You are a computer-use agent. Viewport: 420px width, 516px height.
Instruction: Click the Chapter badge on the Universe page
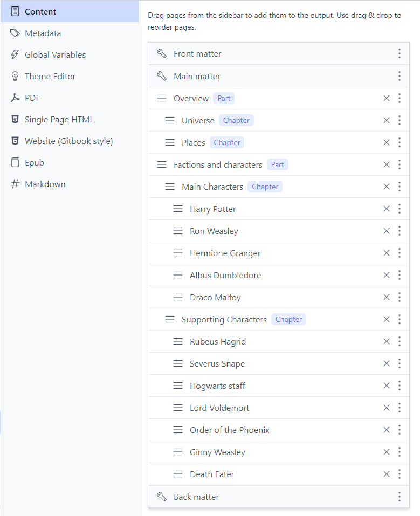(x=236, y=120)
